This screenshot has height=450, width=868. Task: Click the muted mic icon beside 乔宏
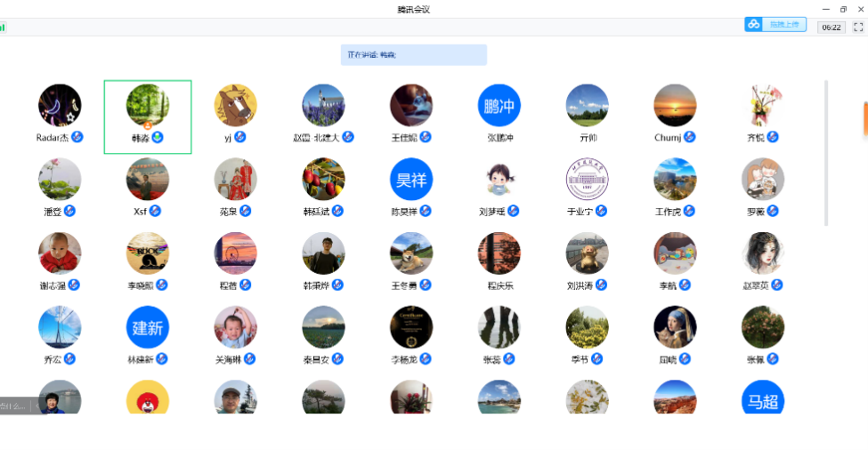tap(69, 358)
